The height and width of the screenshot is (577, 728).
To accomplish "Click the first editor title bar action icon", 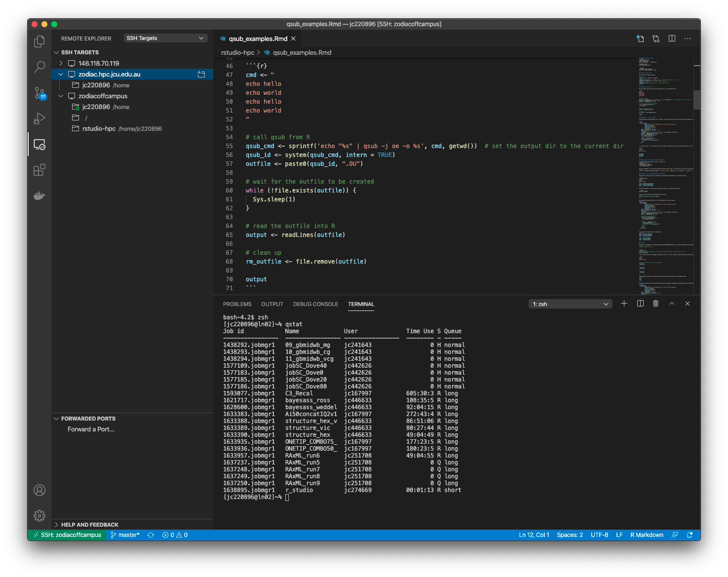I will (x=640, y=38).
